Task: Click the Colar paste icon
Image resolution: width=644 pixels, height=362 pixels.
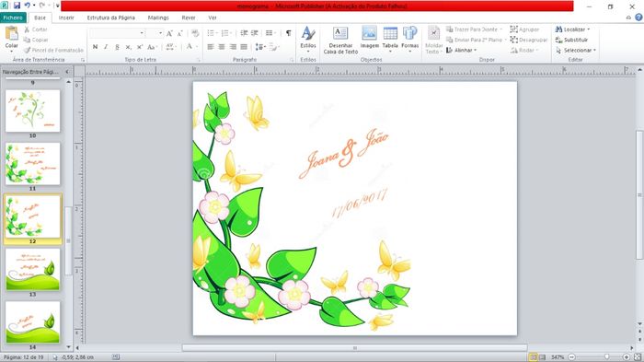Action: click(11, 33)
